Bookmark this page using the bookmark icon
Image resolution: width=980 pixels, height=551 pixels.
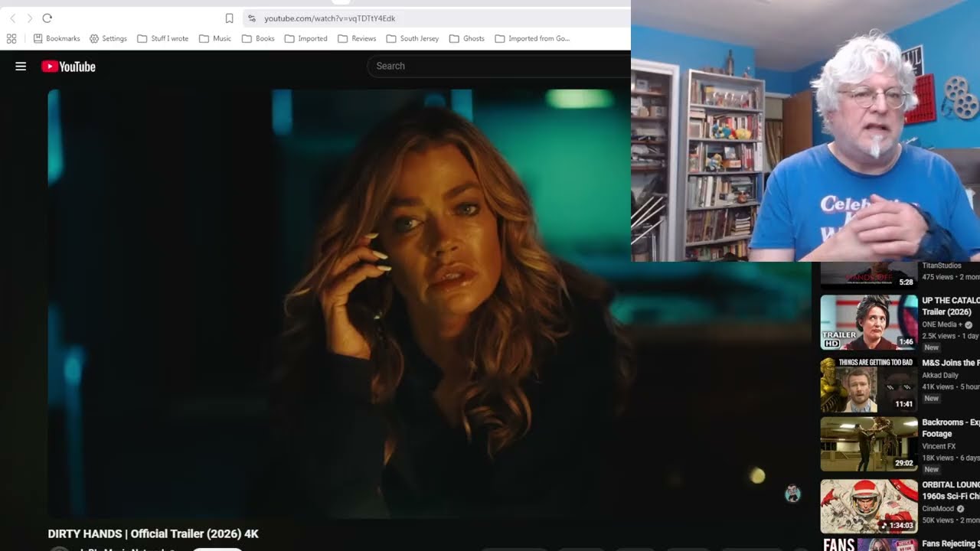(229, 18)
